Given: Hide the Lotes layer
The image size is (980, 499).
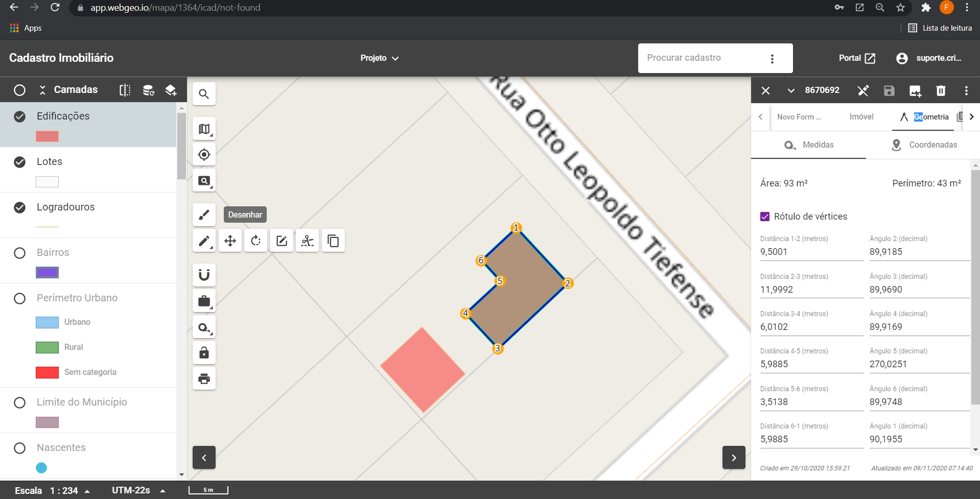Looking at the screenshot, I should click(20, 162).
